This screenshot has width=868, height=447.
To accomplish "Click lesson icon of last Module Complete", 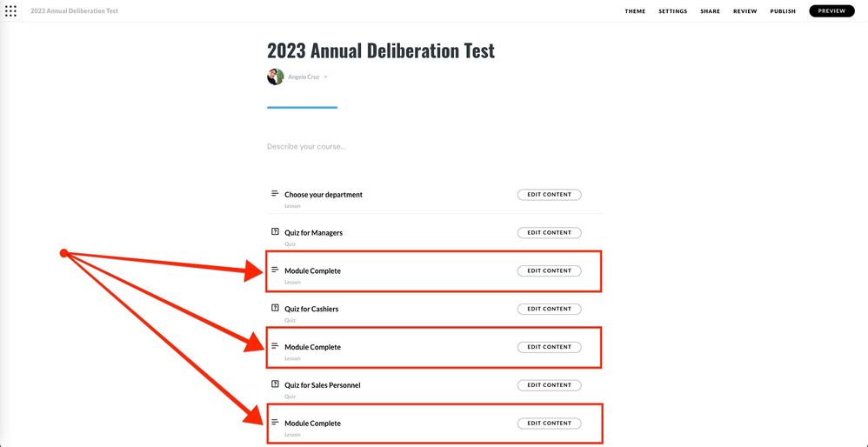I will coord(275,422).
